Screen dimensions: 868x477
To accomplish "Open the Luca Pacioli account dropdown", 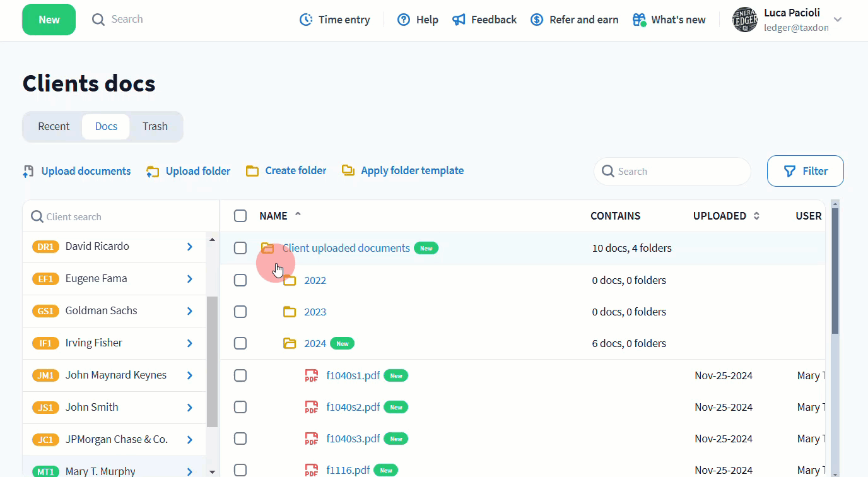I will (837, 20).
